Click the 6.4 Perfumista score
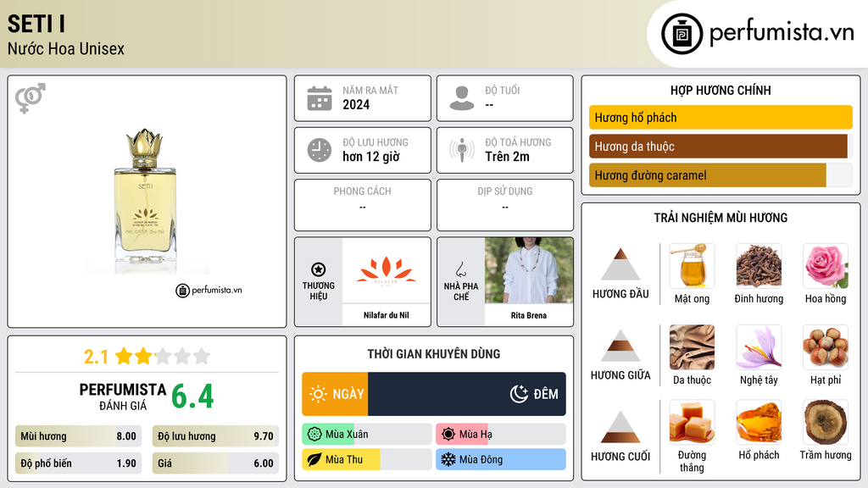The image size is (868, 488). (192, 396)
